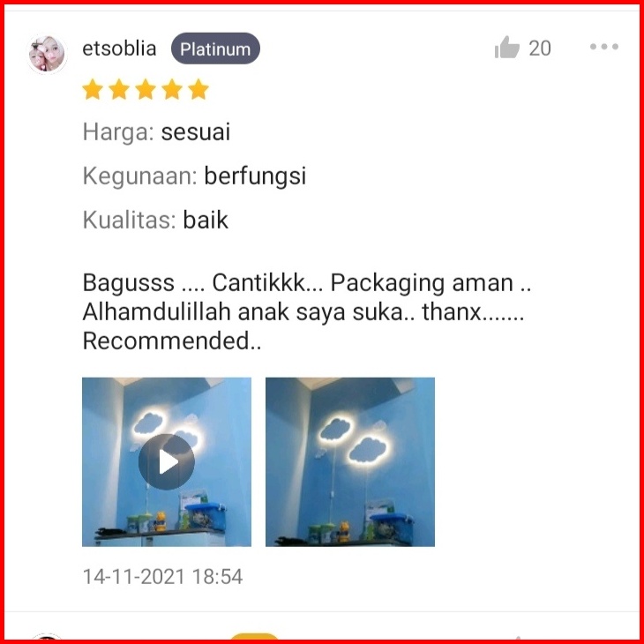
Task: Open etsoblia's profile picture
Action: [x=47, y=54]
